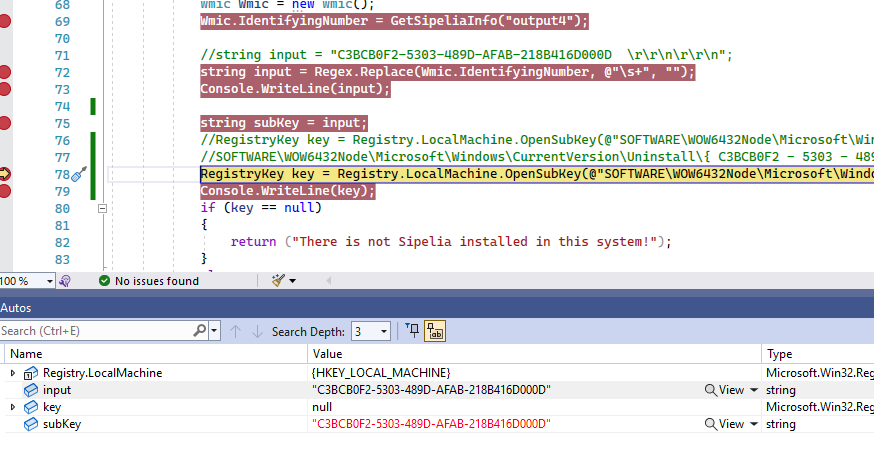
Task: Select the Registry.LocalMachine variable name
Action: click(103, 373)
